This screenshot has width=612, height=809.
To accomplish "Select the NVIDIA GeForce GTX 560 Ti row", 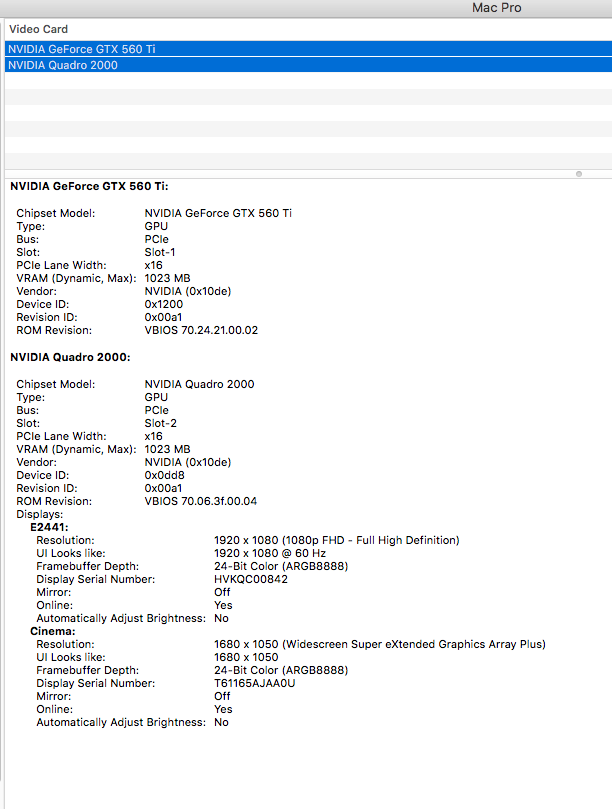I will point(308,48).
